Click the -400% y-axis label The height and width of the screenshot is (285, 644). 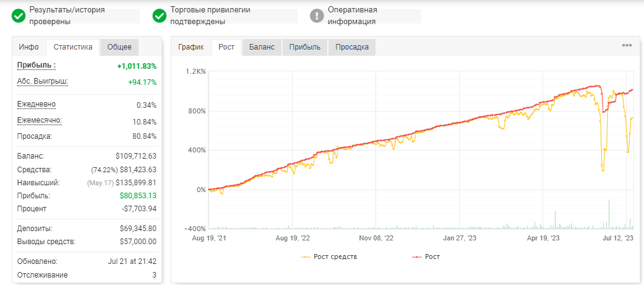pos(195,229)
